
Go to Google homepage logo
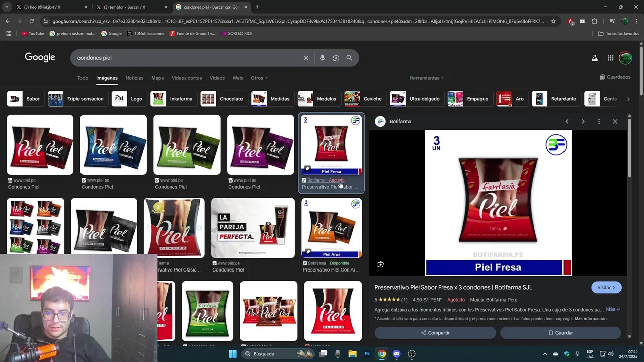[x=40, y=57]
